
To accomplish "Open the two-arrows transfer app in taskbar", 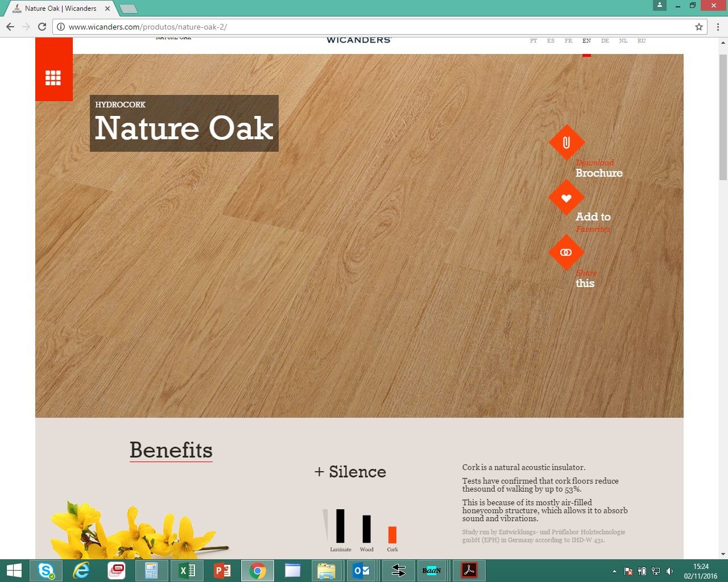I will point(399,571).
